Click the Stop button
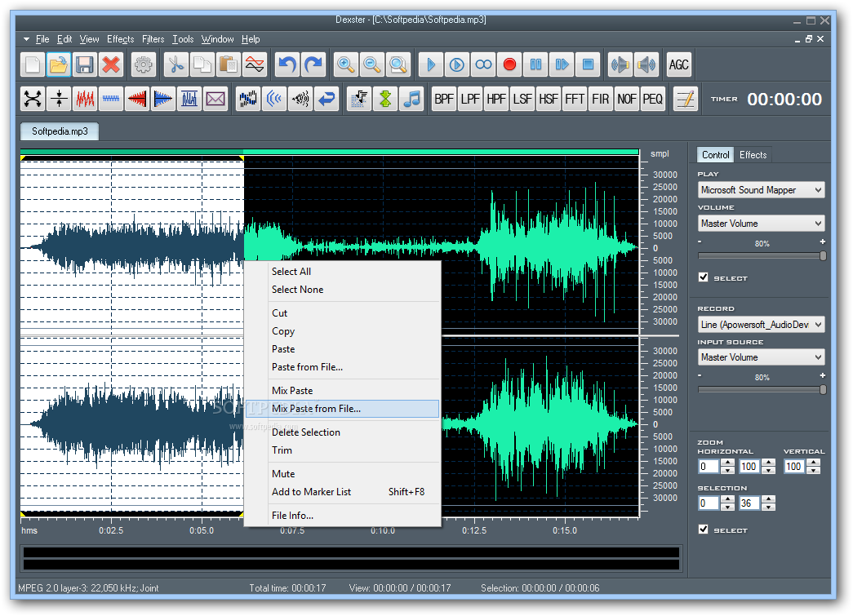The height and width of the screenshot is (616, 853). 588,64
